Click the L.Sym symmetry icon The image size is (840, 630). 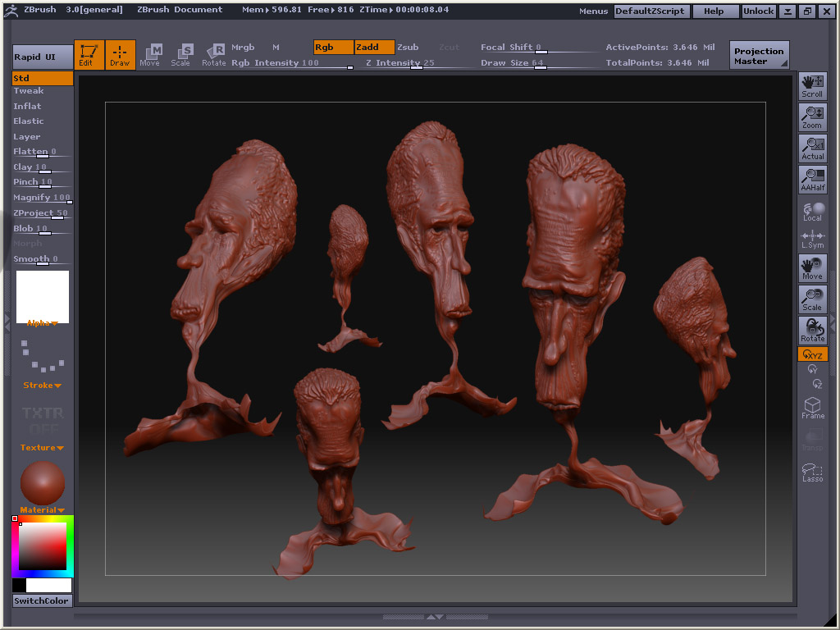click(812, 236)
